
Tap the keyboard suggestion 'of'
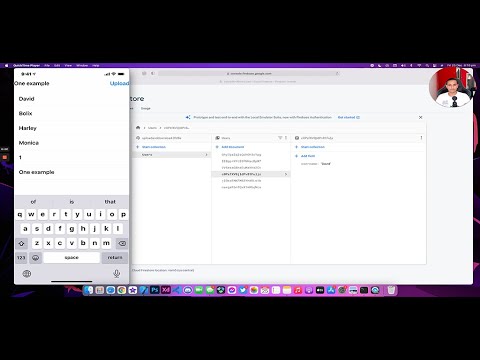coord(33,202)
